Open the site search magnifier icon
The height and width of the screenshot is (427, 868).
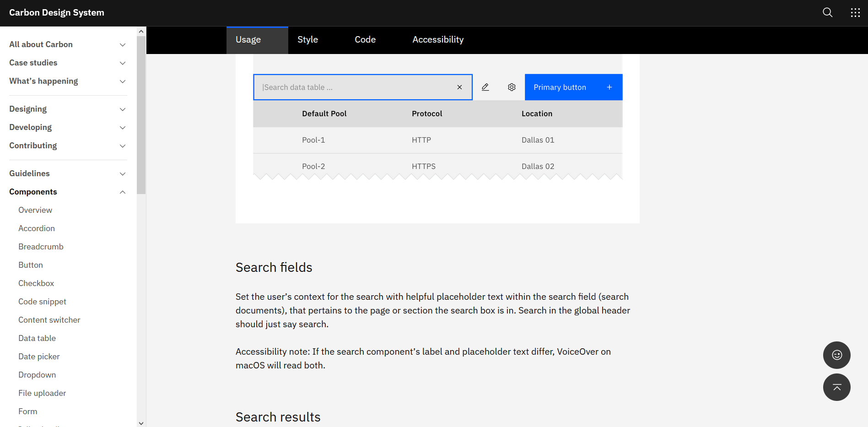(x=827, y=12)
